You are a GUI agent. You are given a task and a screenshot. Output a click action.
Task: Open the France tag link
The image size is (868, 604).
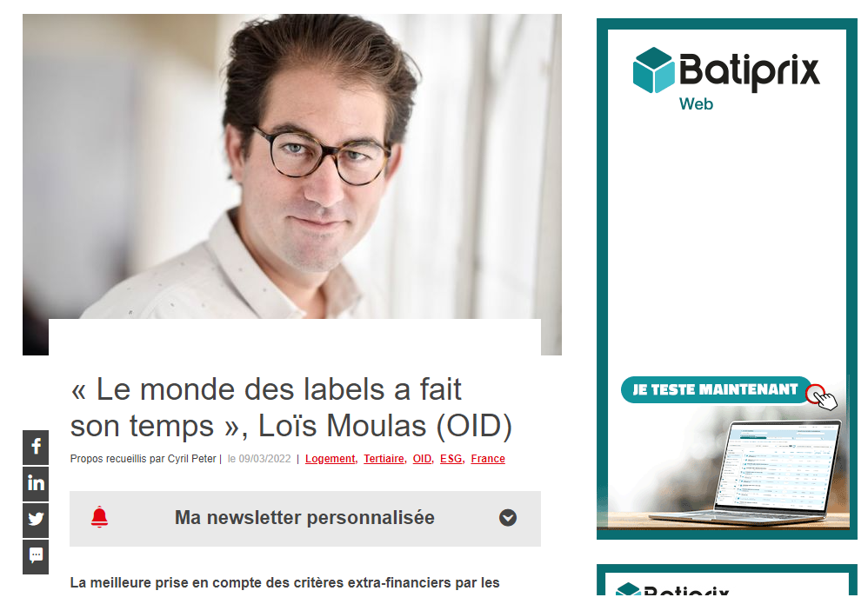488,459
